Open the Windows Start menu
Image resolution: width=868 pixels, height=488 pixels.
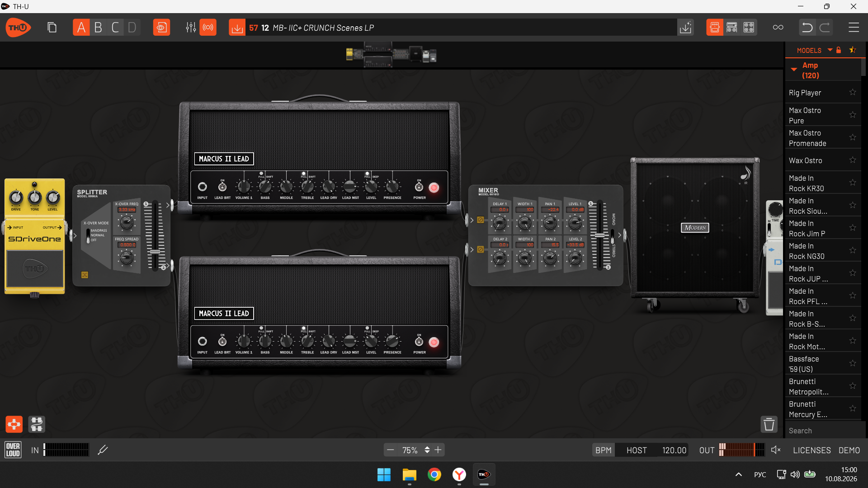[384, 474]
